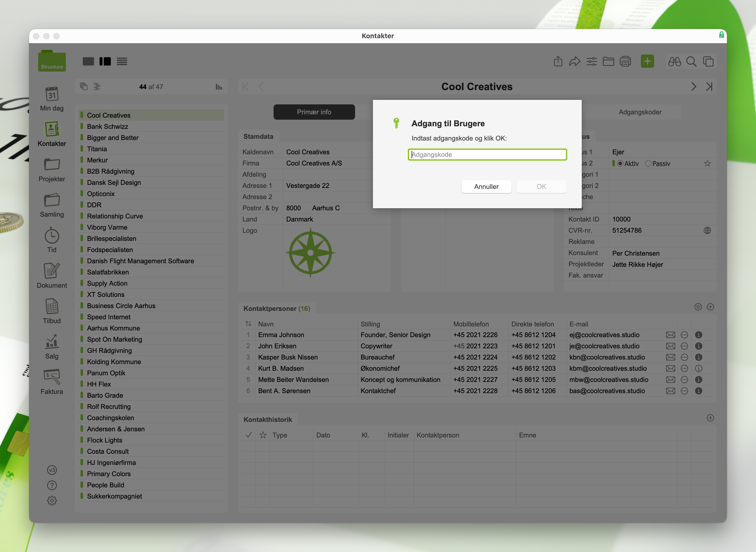Click envelope icon for Emma Johnson

670,335
